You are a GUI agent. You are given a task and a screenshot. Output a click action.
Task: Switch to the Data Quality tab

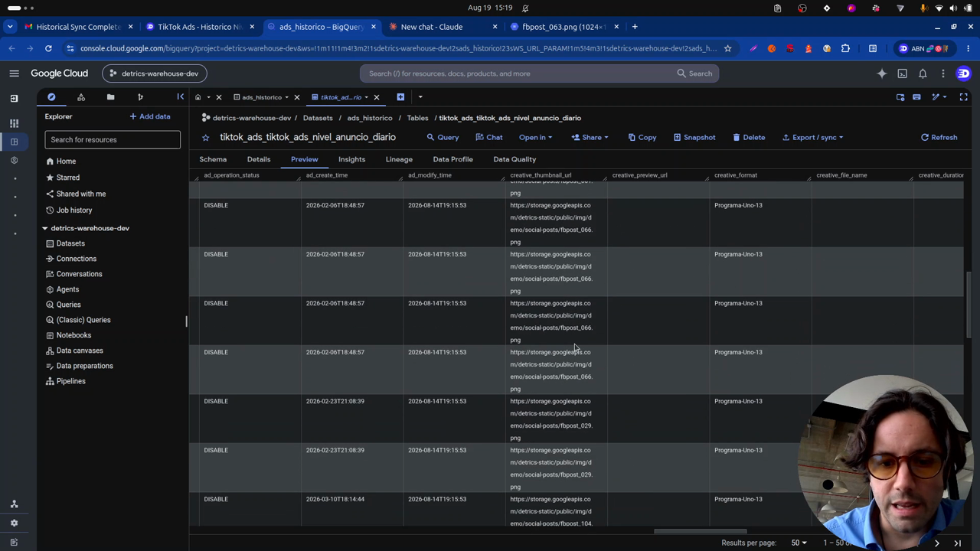coord(514,159)
